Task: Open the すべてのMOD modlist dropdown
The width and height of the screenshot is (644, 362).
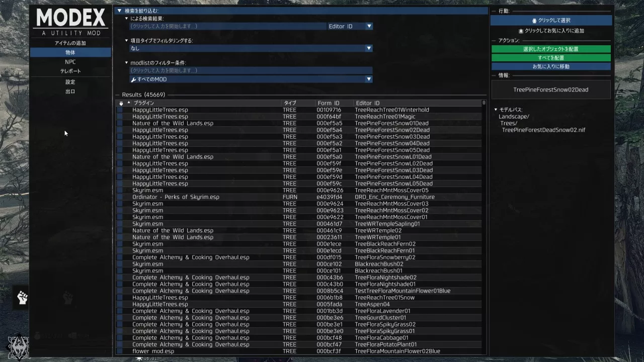Action: (251, 79)
